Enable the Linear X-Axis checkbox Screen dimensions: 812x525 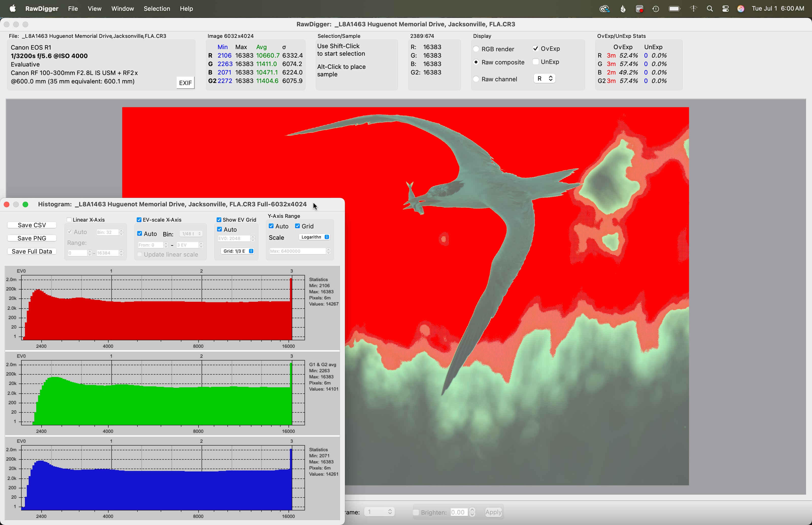pyautogui.click(x=69, y=220)
